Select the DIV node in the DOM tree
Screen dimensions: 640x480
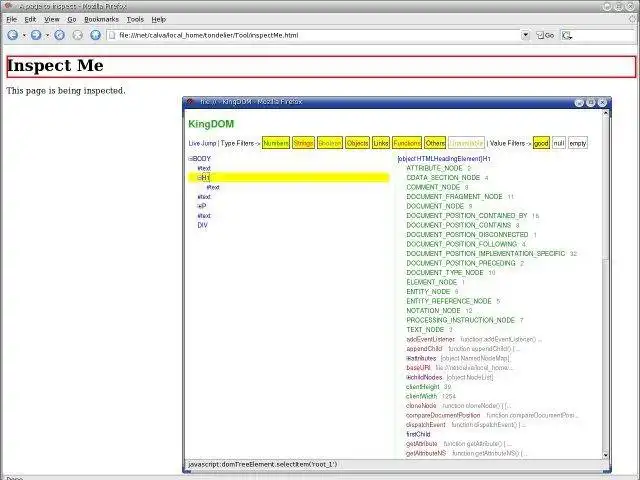click(x=202, y=225)
